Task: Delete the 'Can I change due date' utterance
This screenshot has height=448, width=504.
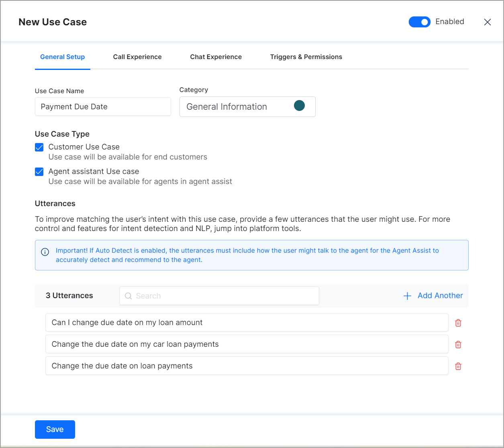Action: tap(458, 323)
